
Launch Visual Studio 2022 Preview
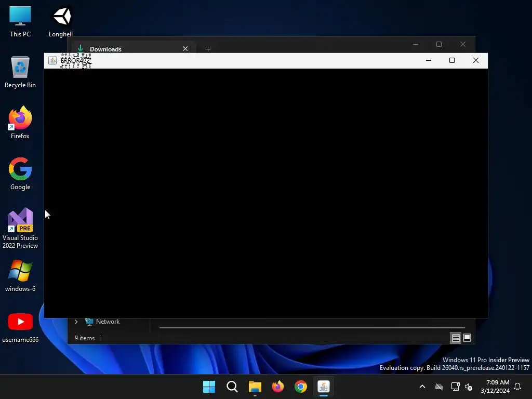coord(20,228)
